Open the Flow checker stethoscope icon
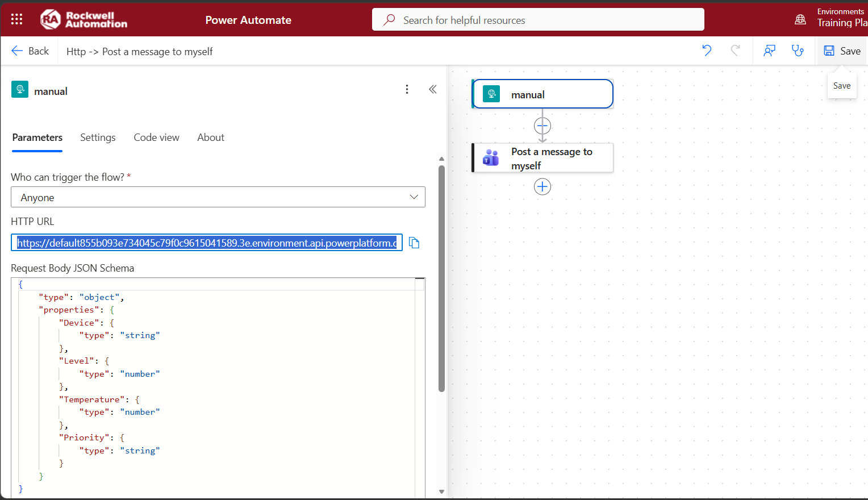The width and height of the screenshot is (868, 500). [798, 51]
